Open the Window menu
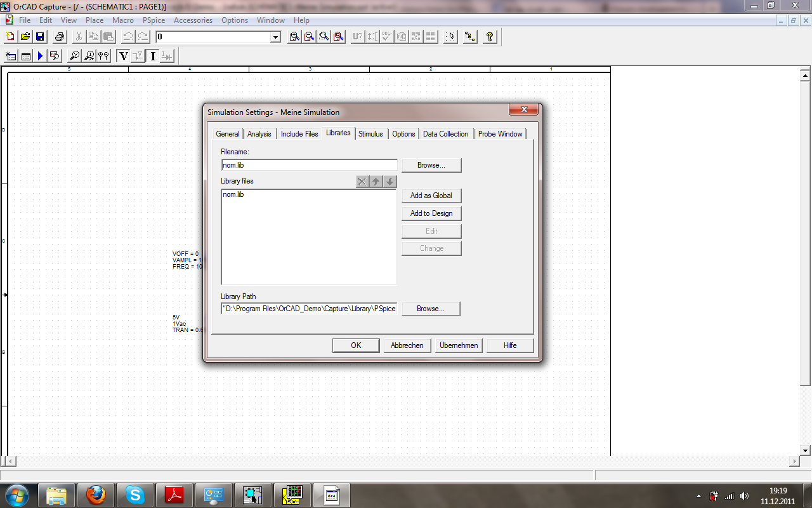Image resolution: width=812 pixels, height=508 pixels. (x=271, y=20)
